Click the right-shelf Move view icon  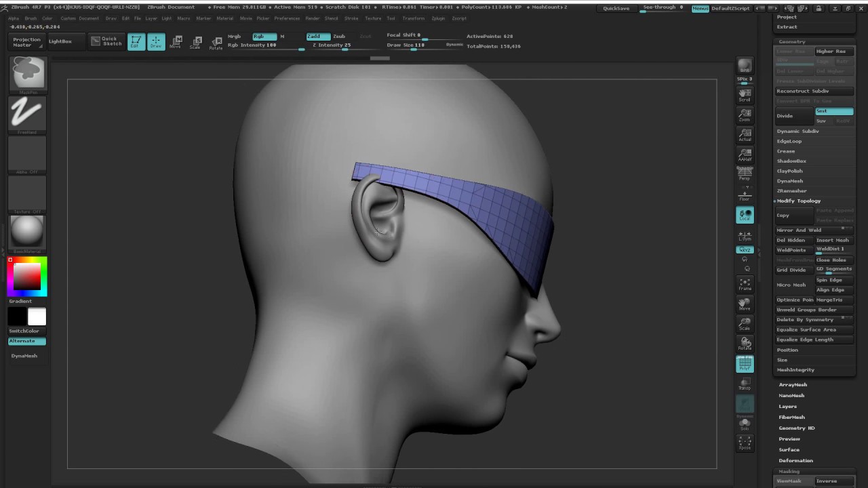click(x=745, y=304)
